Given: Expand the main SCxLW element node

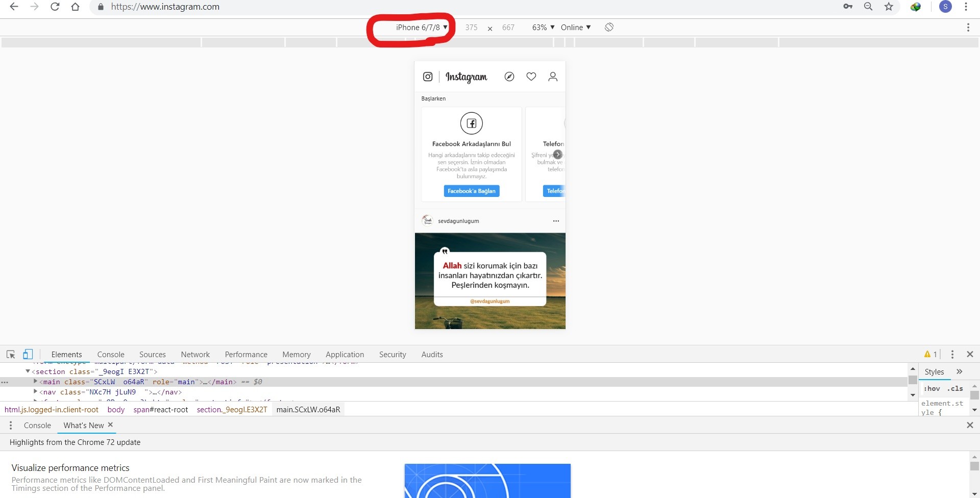Looking at the screenshot, I should coord(35,381).
